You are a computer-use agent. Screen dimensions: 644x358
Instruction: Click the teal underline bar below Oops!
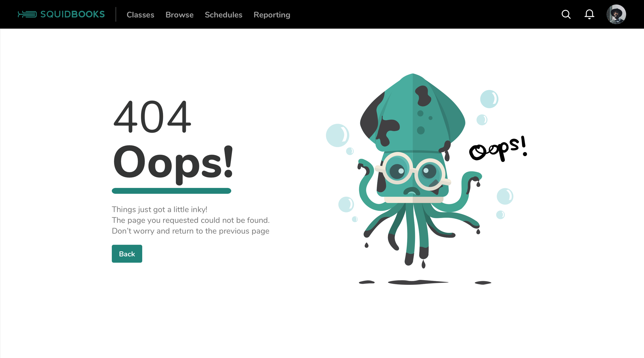coord(171,191)
